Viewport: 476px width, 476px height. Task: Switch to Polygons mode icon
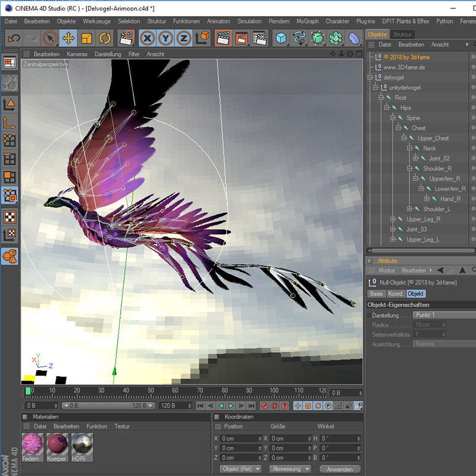(10, 177)
